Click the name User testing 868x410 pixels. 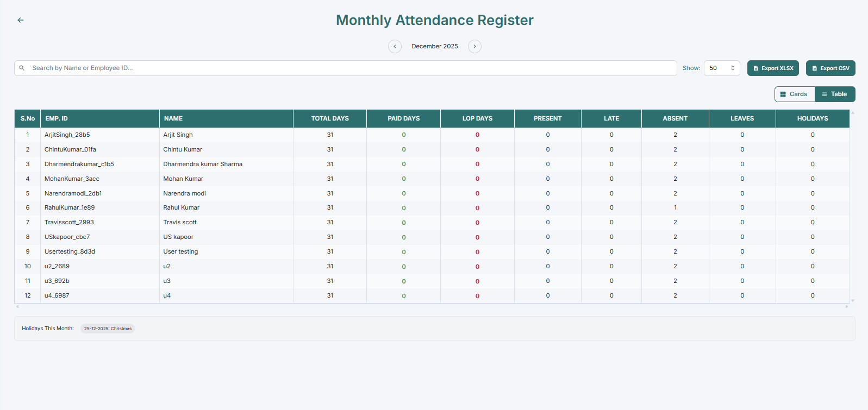point(181,251)
